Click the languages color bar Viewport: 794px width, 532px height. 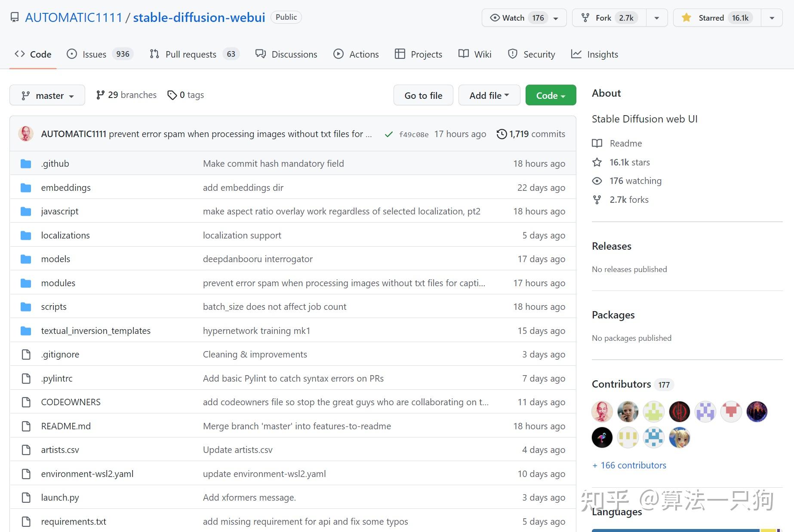pyautogui.click(x=687, y=530)
